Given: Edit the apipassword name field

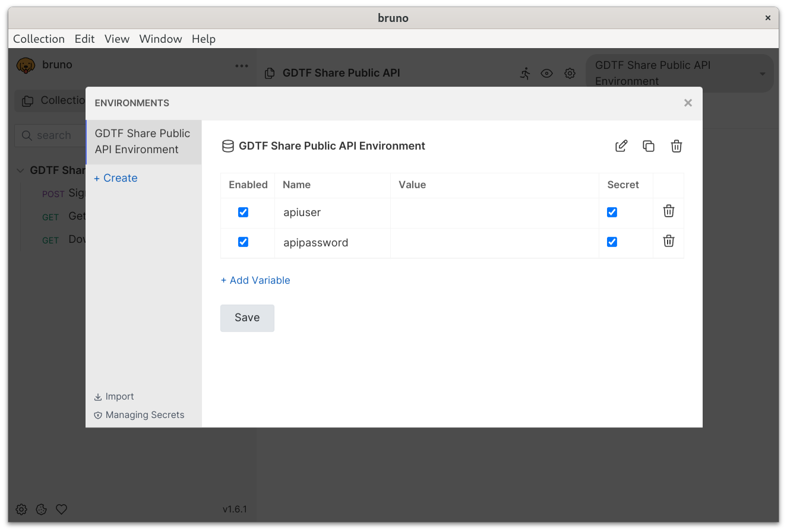Looking at the screenshot, I should coord(333,242).
